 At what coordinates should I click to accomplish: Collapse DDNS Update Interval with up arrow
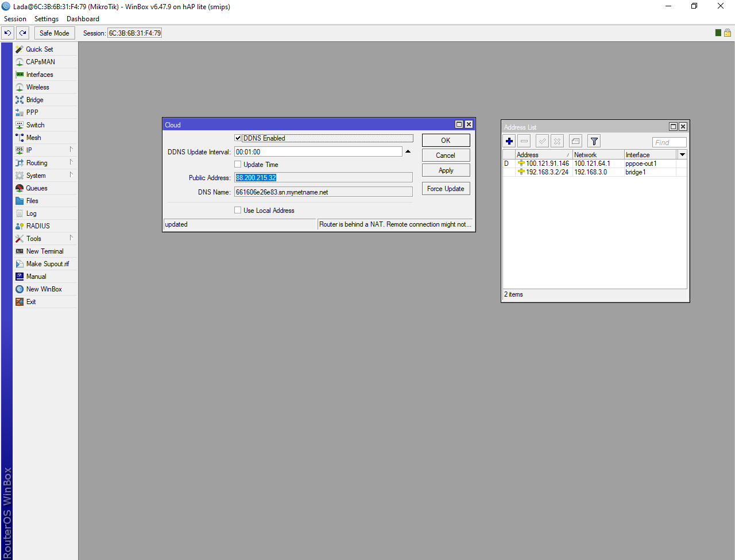408,151
